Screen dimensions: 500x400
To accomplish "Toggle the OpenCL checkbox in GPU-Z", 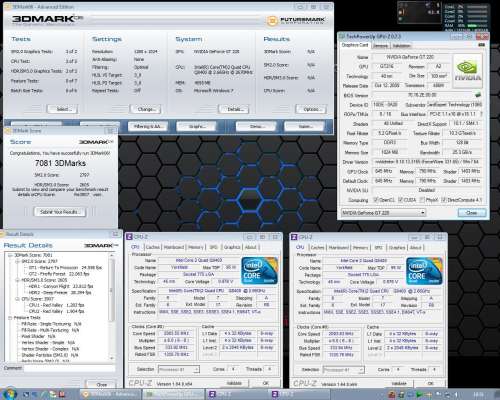I will point(376,200).
